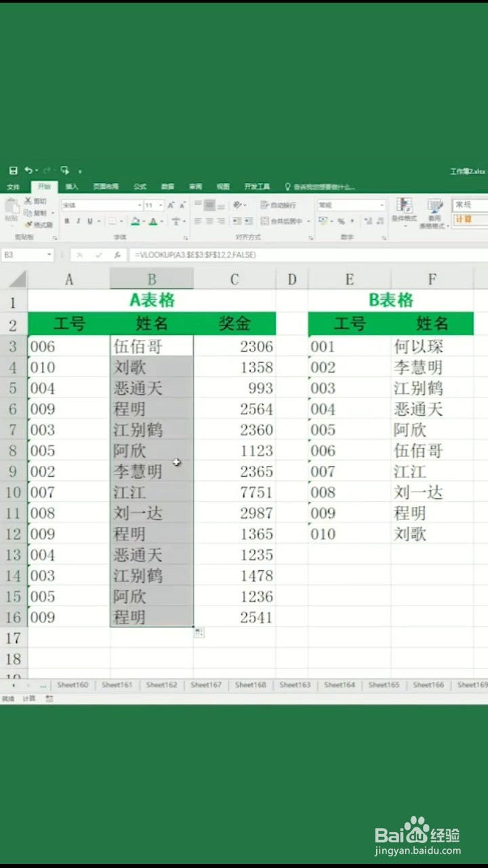The image size is (488, 868).
Task: Click the cancel X icon in formula bar
Action: (x=79, y=255)
